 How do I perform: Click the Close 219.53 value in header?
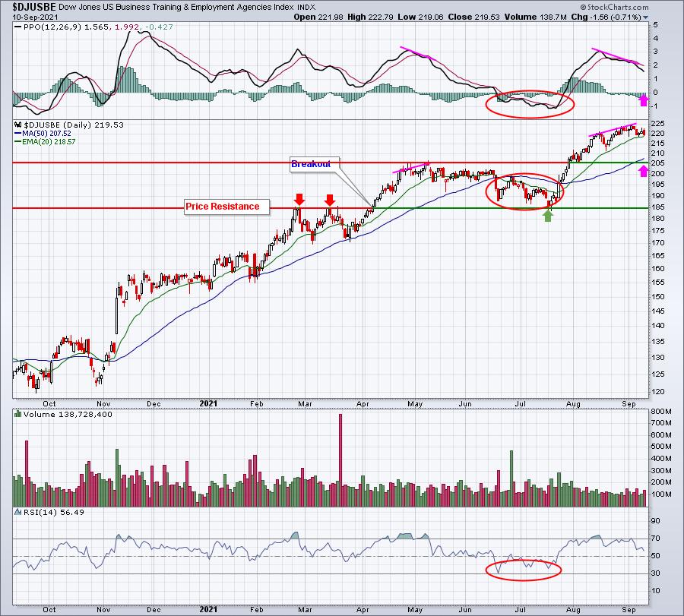pos(473,17)
